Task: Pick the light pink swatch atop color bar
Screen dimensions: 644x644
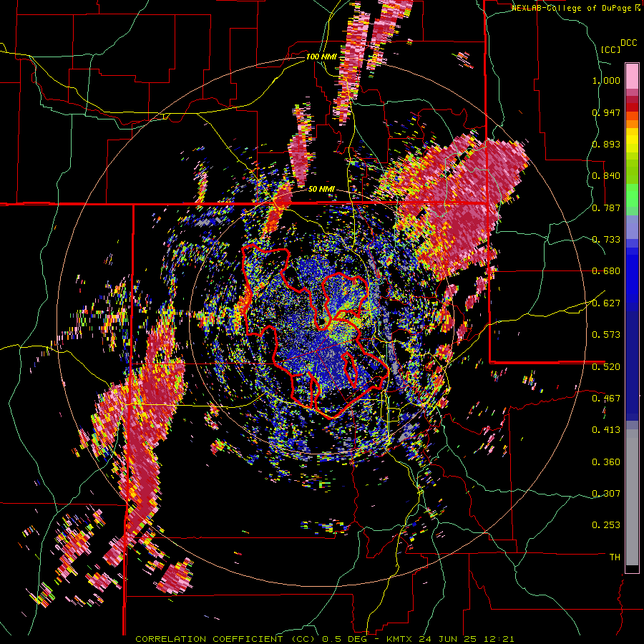Action: (x=632, y=76)
